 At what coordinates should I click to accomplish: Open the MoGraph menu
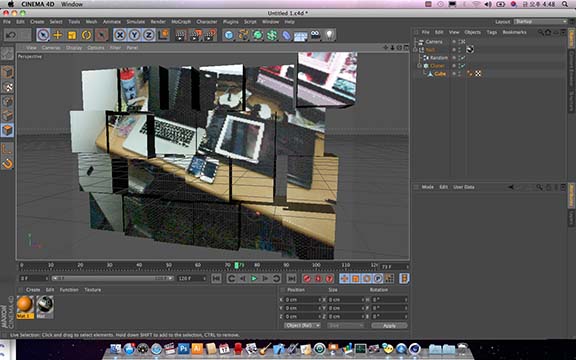pyautogui.click(x=181, y=22)
